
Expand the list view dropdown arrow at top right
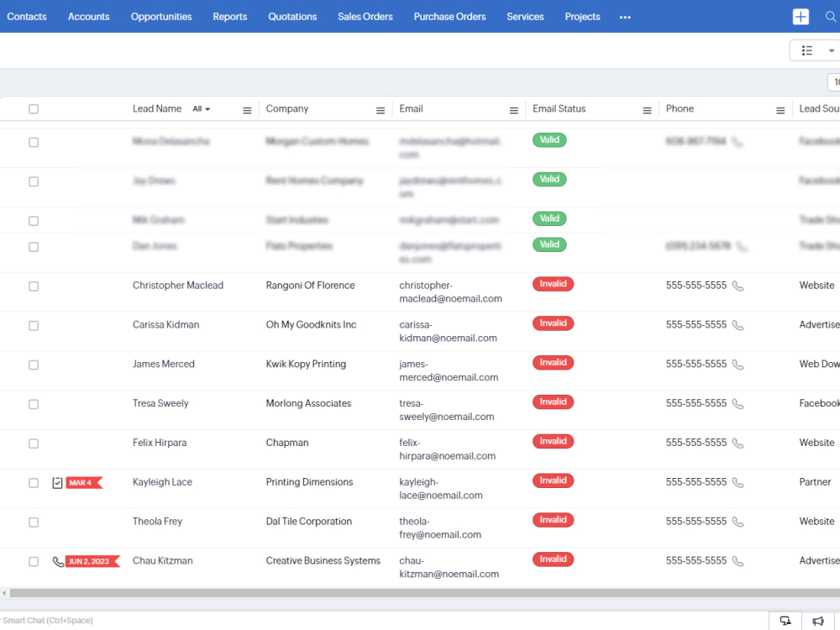[831, 50]
